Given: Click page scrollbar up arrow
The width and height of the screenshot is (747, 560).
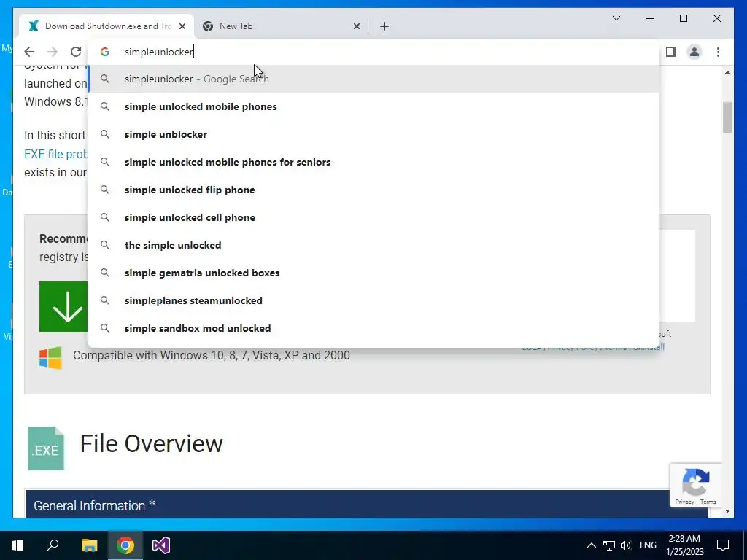Looking at the screenshot, I should 727,72.
